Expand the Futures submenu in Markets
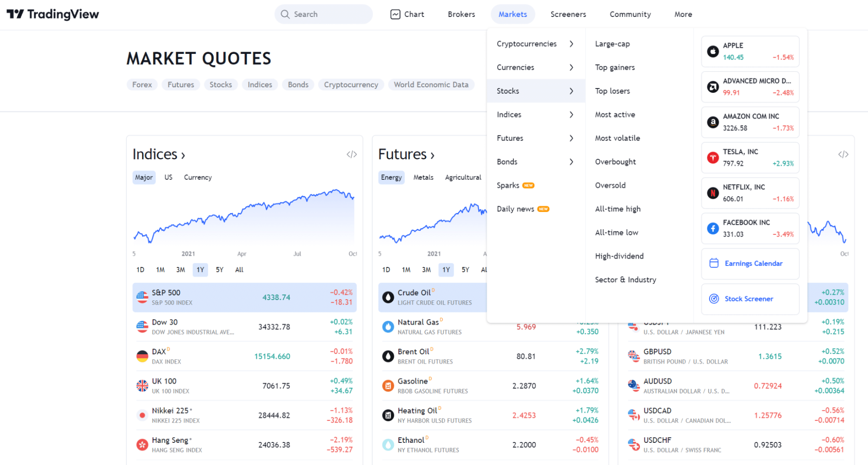868x465 pixels. click(x=536, y=138)
